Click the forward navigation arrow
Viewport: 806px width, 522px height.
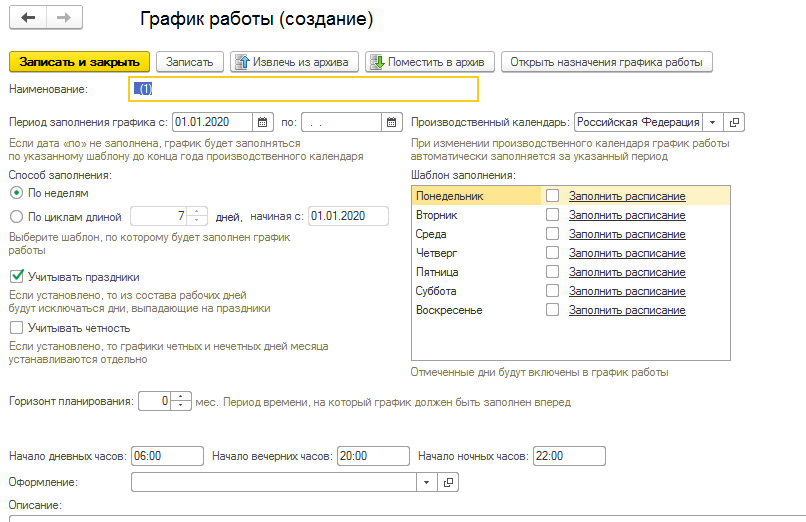63,19
